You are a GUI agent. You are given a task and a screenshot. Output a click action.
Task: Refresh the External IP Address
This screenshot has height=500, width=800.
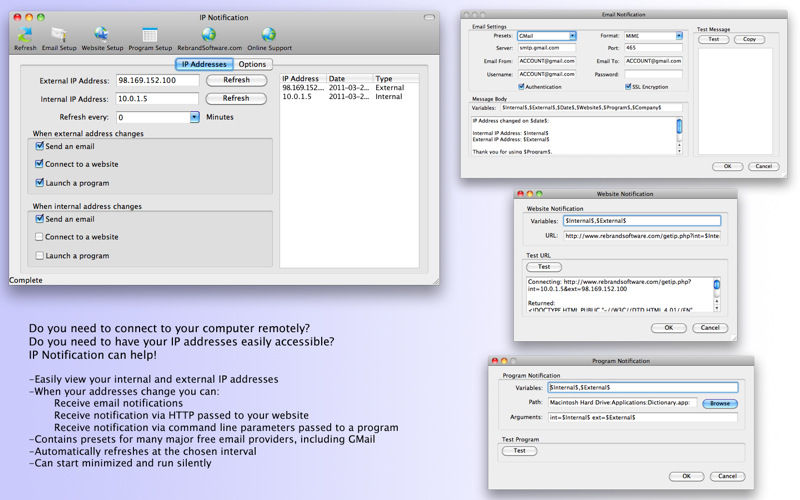(236, 80)
